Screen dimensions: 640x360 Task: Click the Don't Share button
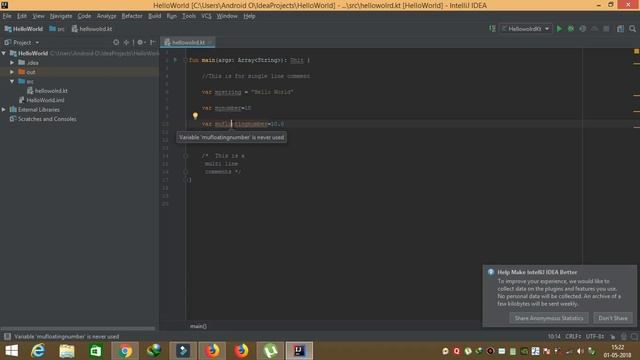coord(613,318)
